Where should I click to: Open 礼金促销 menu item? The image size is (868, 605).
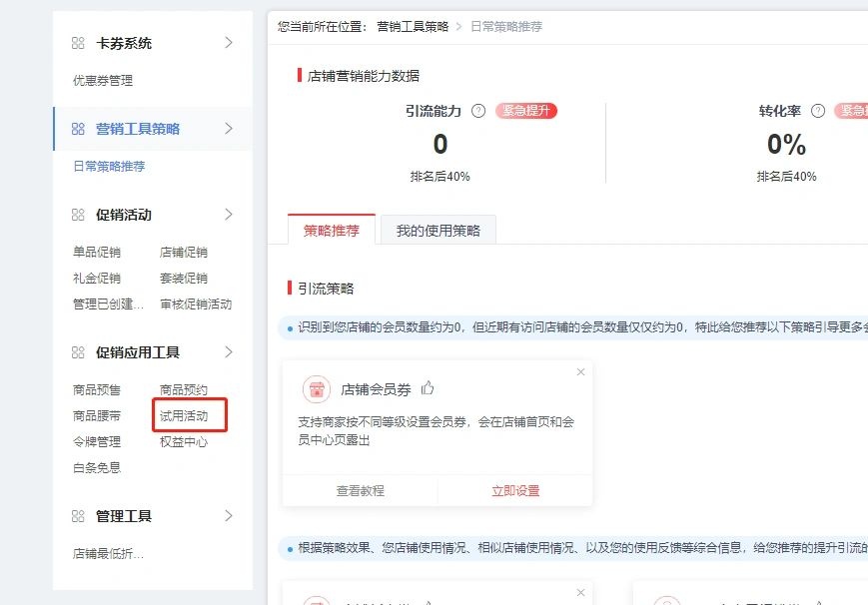coord(97,279)
